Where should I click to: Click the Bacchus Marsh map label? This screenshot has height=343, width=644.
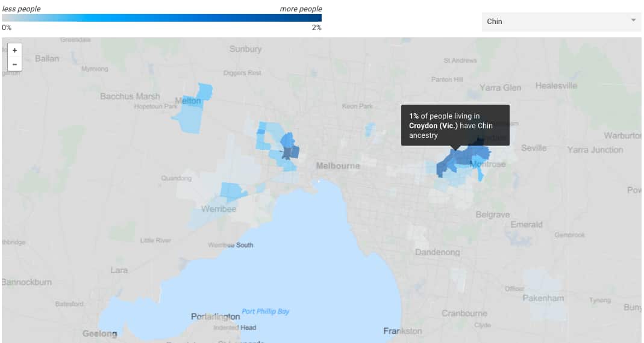(130, 96)
